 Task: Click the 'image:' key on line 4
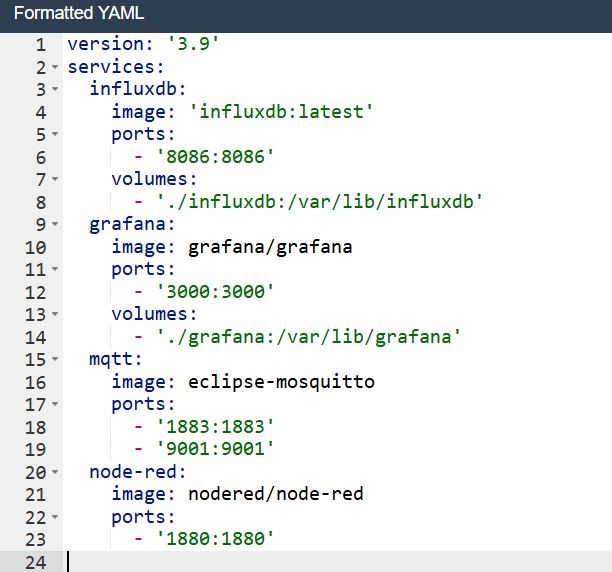(x=144, y=112)
